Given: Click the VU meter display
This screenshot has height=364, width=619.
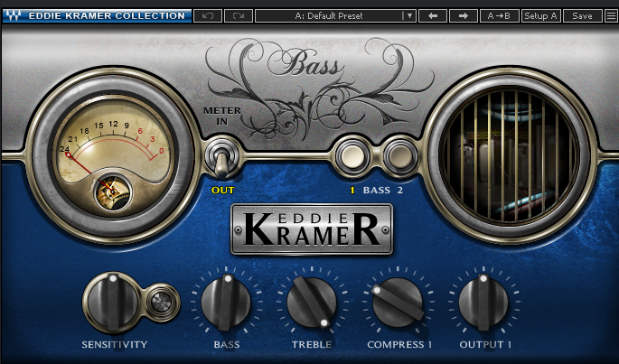Looking at the screenshot, I should point(113,155).
